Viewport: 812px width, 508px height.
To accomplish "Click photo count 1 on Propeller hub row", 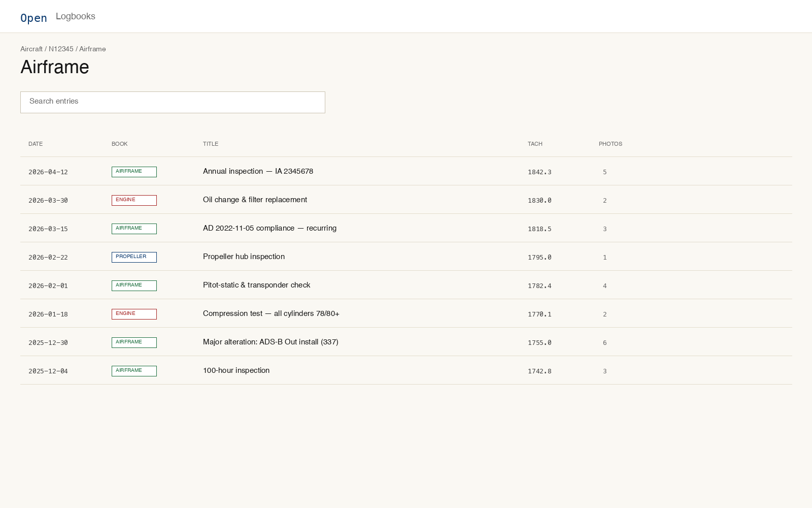I will 604,258.
